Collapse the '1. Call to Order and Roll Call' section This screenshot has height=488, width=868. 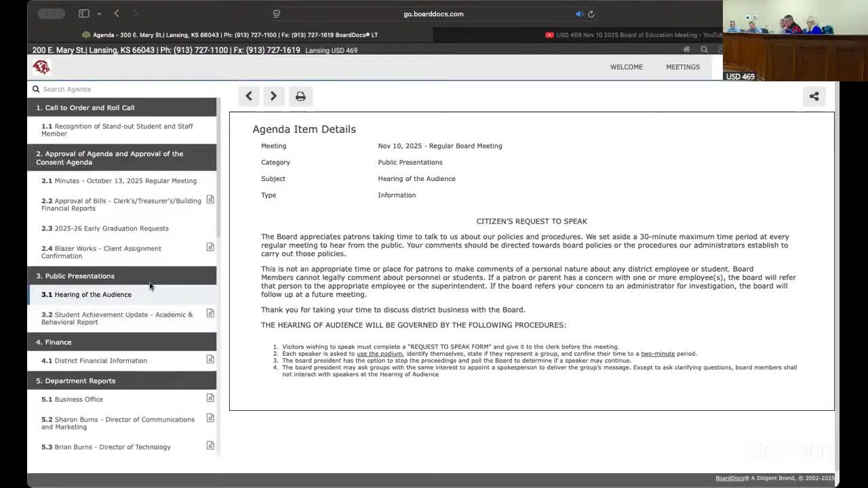tap(122, 107)
